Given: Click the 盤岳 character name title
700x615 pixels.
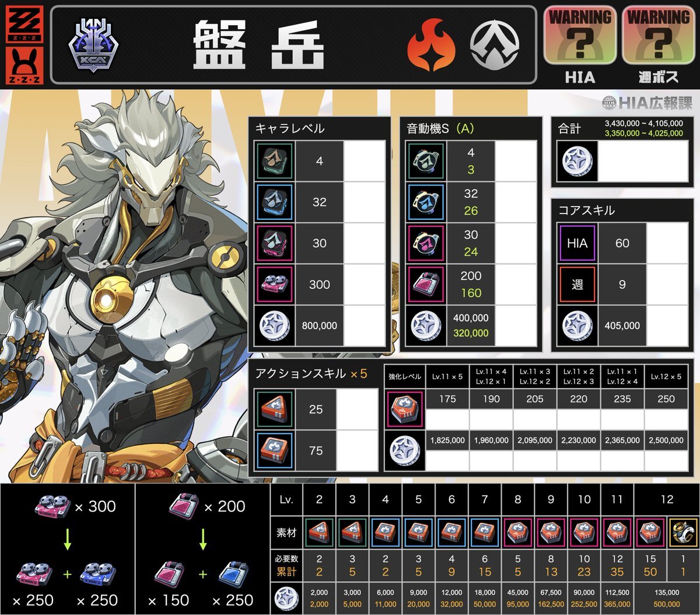Looking at the screenshot, I should (x=258, y=46).
